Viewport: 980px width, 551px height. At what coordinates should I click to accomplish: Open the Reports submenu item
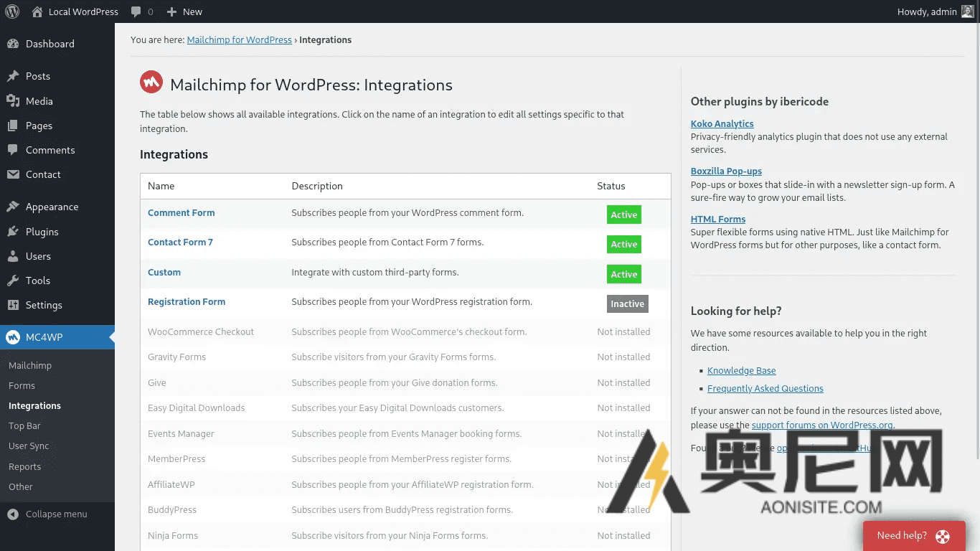click(x=24, y=466)
